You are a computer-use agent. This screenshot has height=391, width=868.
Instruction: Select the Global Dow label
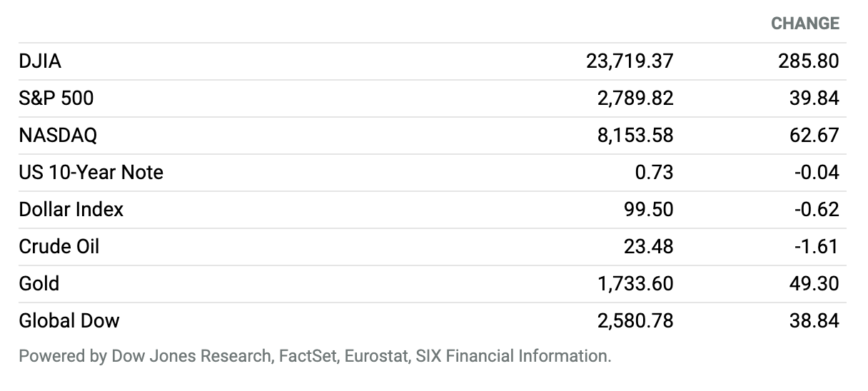(69, 321)
